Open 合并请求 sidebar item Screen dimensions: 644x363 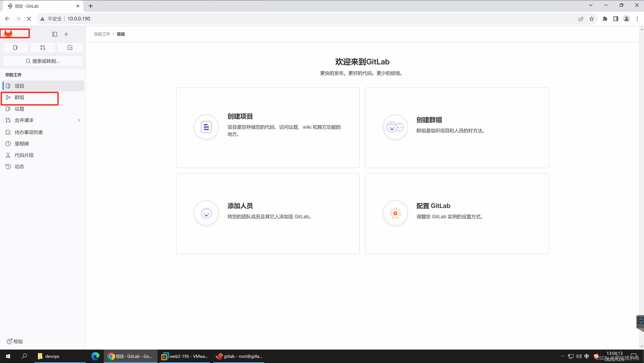(43, 120)
